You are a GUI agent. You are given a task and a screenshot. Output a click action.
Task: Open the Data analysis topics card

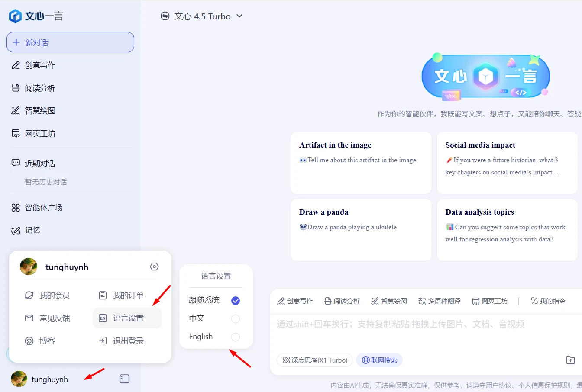click(x=507, y=230)
